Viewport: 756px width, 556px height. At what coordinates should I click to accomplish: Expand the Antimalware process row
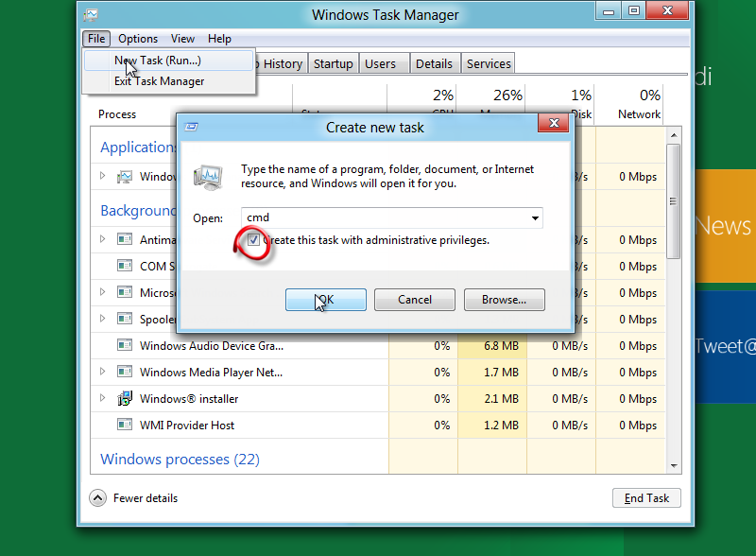102,239
